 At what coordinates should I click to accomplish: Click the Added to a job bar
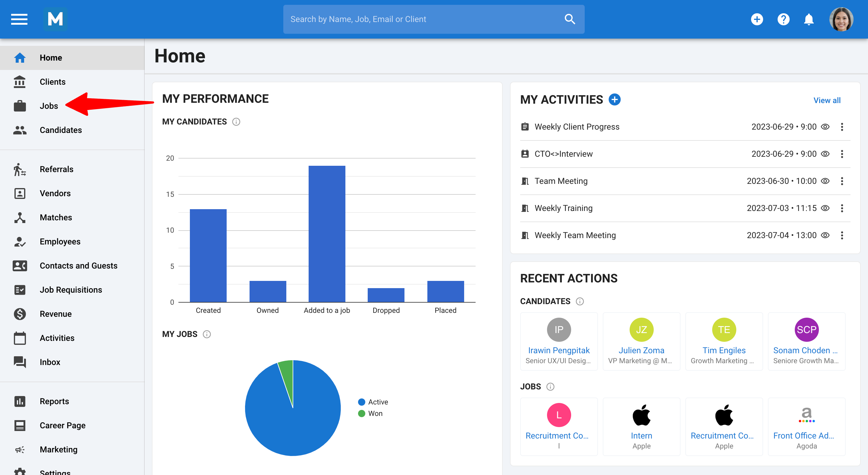[327, 234]
